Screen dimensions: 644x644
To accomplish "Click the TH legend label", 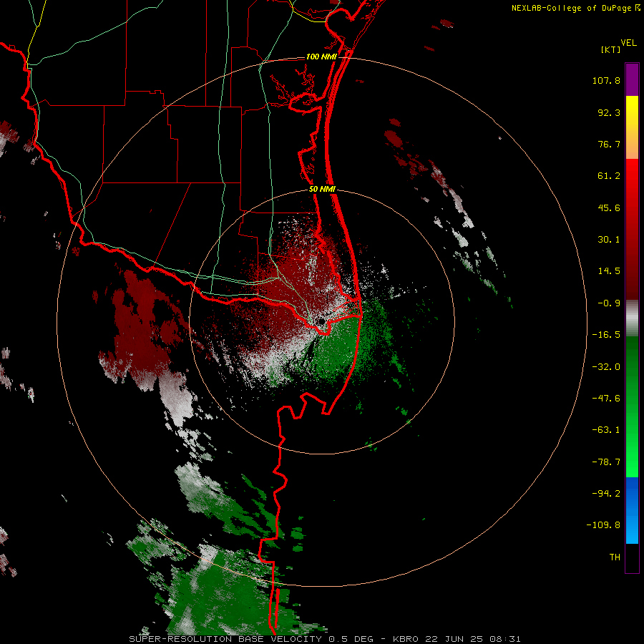I will click(x=615, y=557).
